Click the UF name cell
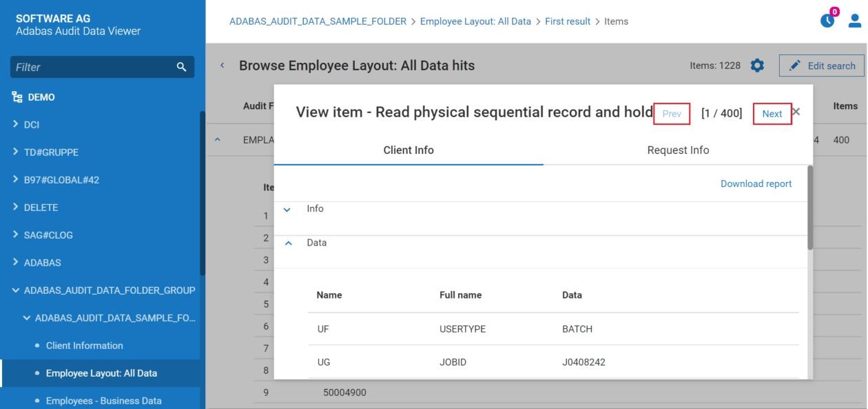The height and width of the screenshot is (409, 868). click(x=322, y=329)
